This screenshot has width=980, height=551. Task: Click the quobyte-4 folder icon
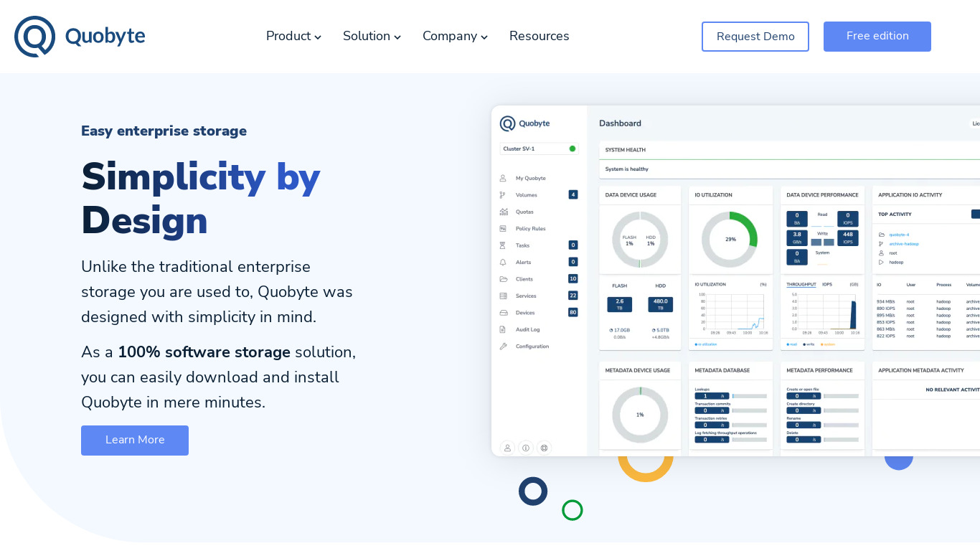pyautogui.click(x=881, y=235)
